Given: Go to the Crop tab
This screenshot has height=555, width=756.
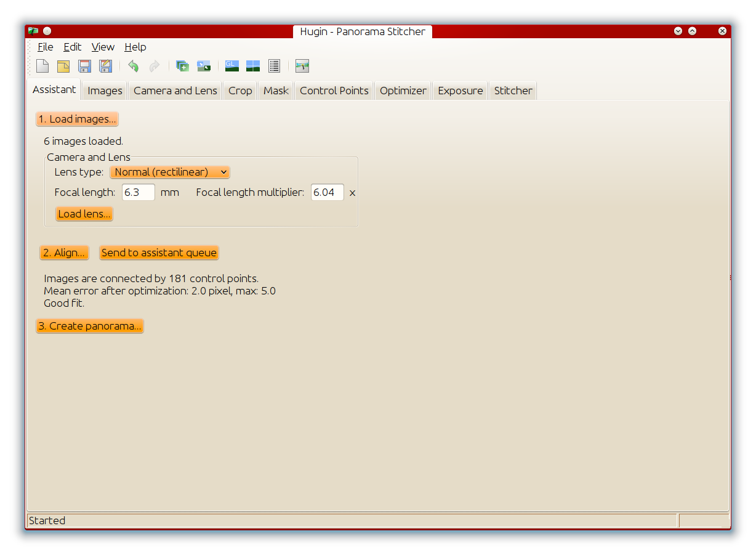Looking at the screenshot, I should point(240,91).
